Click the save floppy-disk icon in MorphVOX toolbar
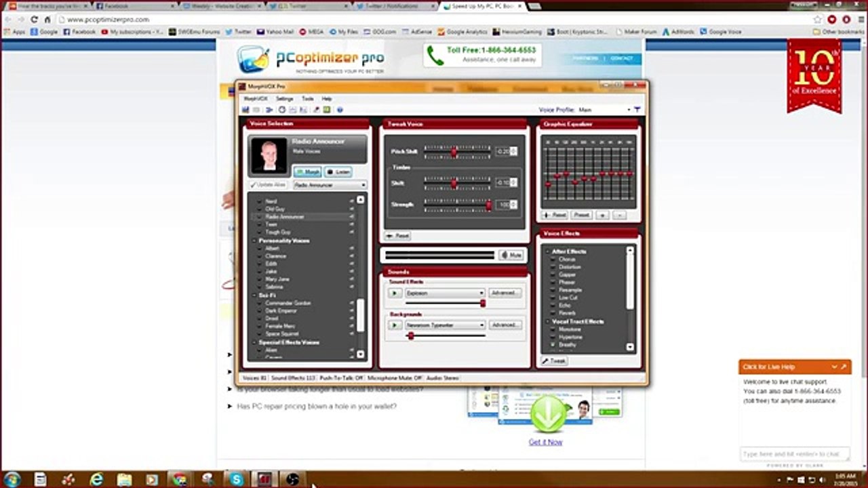 246,110
